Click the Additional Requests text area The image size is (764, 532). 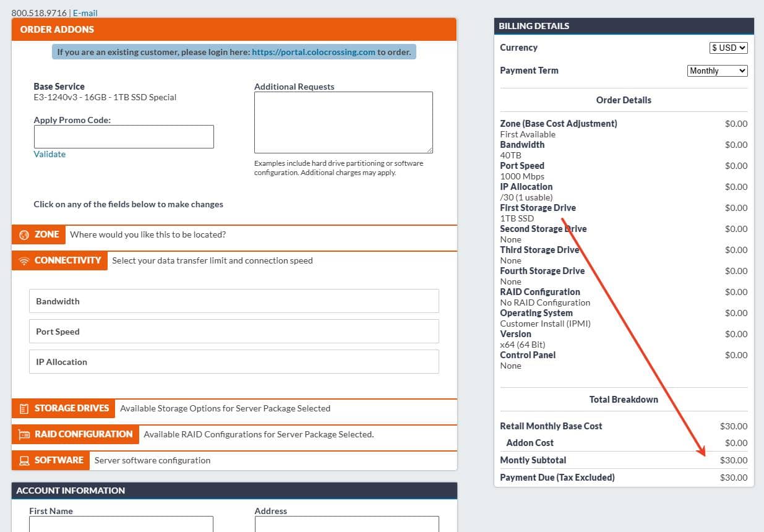[343, 122]
